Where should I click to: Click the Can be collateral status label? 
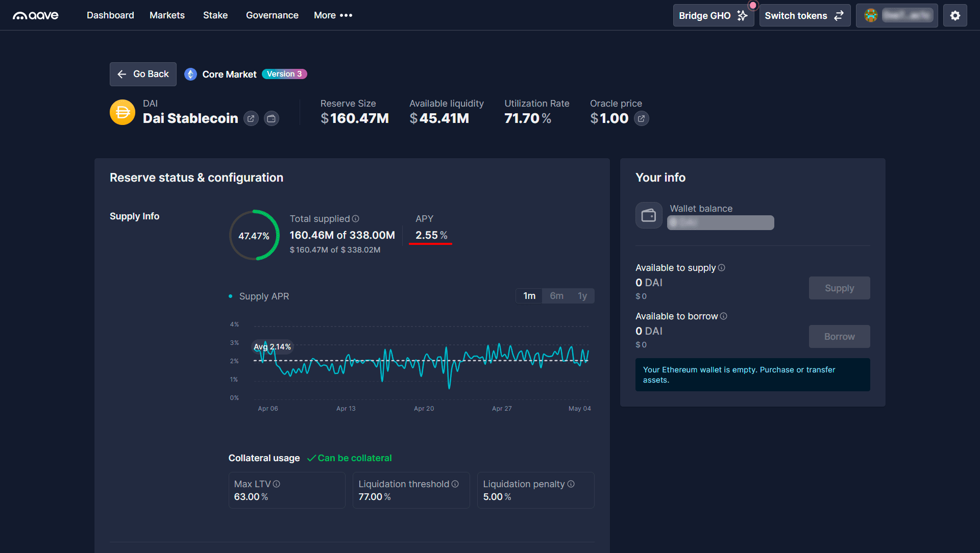pos(349,458)
